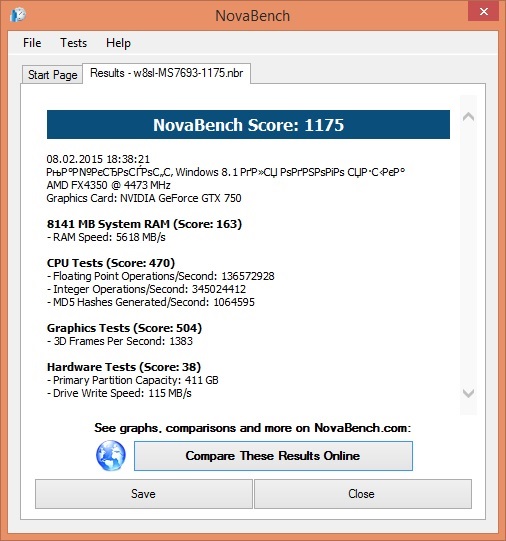The image size is (506, 541).
Task: Click the NovaBench Score: 1175 banner
Action: pos(248,125)
